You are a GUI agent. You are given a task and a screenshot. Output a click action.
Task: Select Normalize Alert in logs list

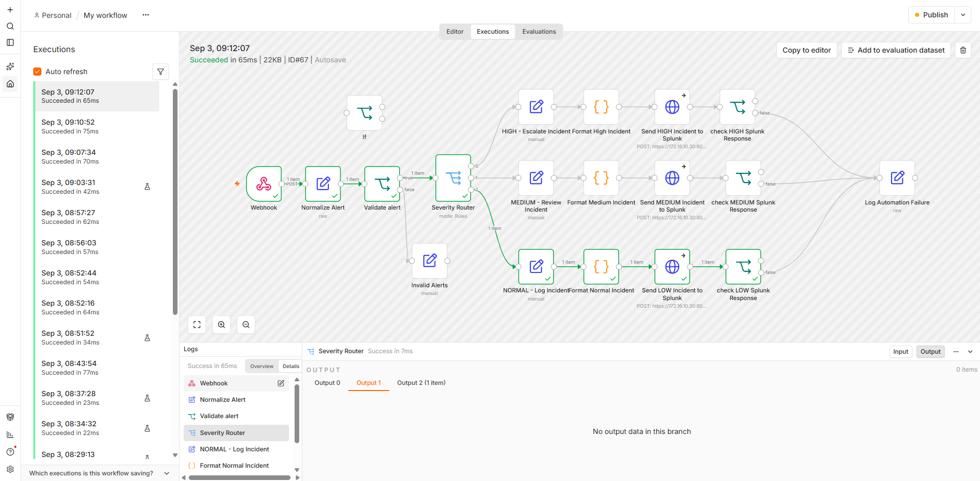tap(236, 400)
